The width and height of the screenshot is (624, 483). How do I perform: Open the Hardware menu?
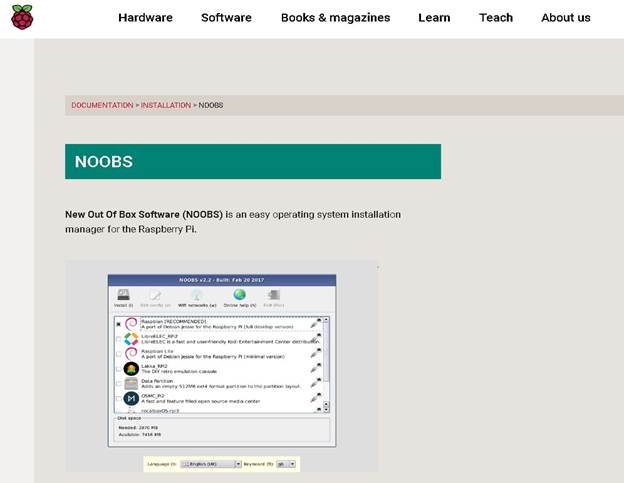(x=145, y=18)
